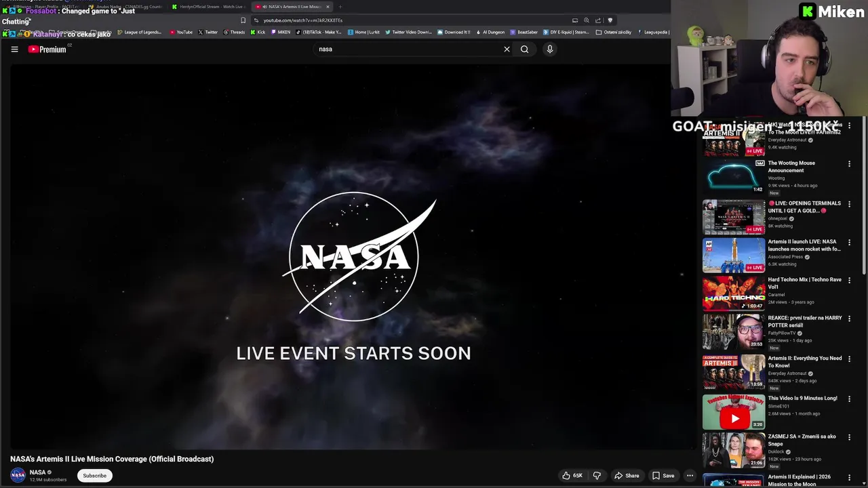Play This Video Is 9 Minutes Long thumbnail
The width and height of the screenshot is (868, 488).
734,412
